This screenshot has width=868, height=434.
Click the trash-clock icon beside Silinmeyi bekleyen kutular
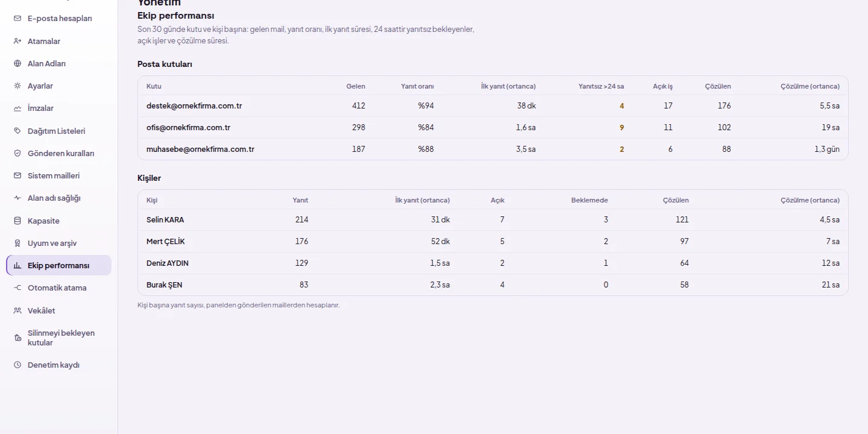click(17, 338)
